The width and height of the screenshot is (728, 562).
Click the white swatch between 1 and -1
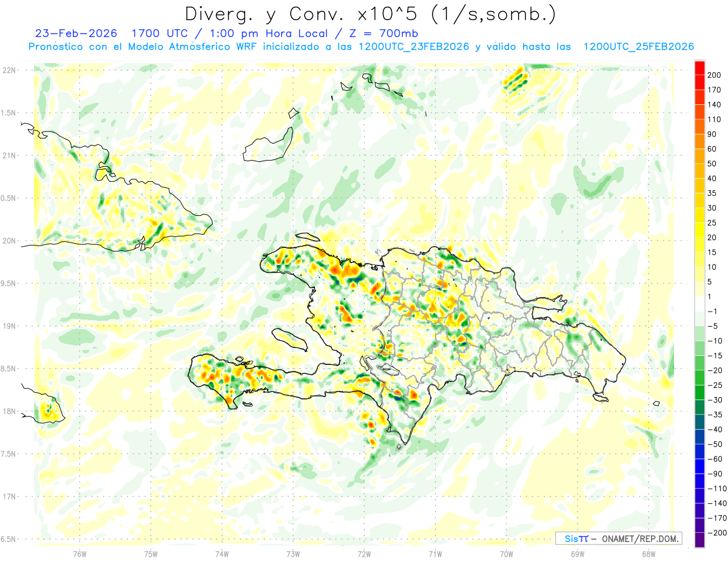point(699,304)
